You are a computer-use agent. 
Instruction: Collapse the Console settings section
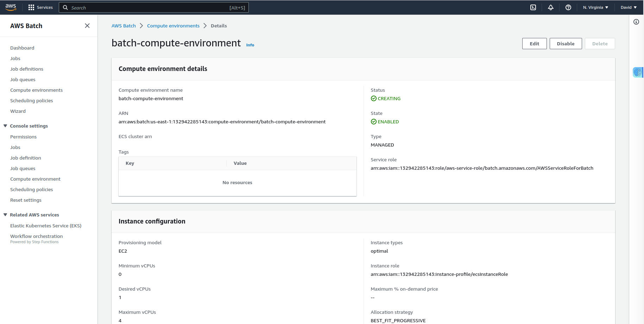[5, 126]
